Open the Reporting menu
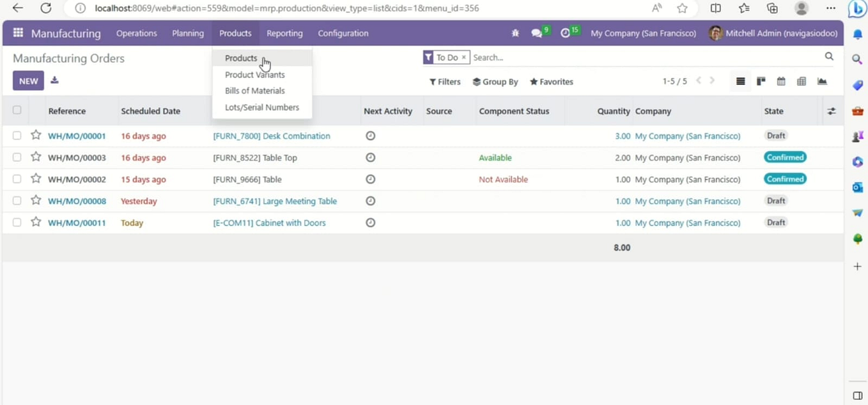Image resolution: width=868 pixels, height=405 pixels. (284, 33)
